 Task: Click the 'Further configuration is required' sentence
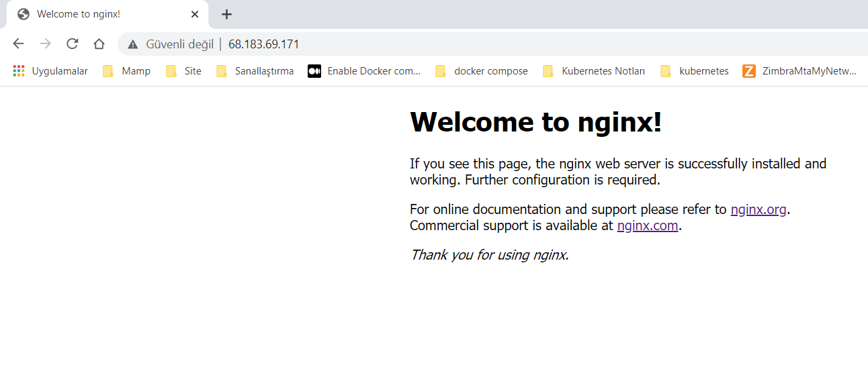coord(562,180)
